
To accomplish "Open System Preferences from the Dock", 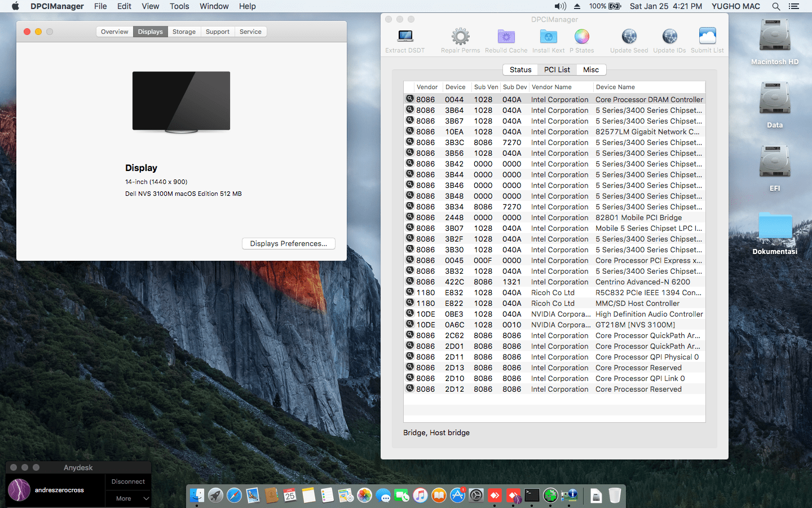I will pos(476,495).
